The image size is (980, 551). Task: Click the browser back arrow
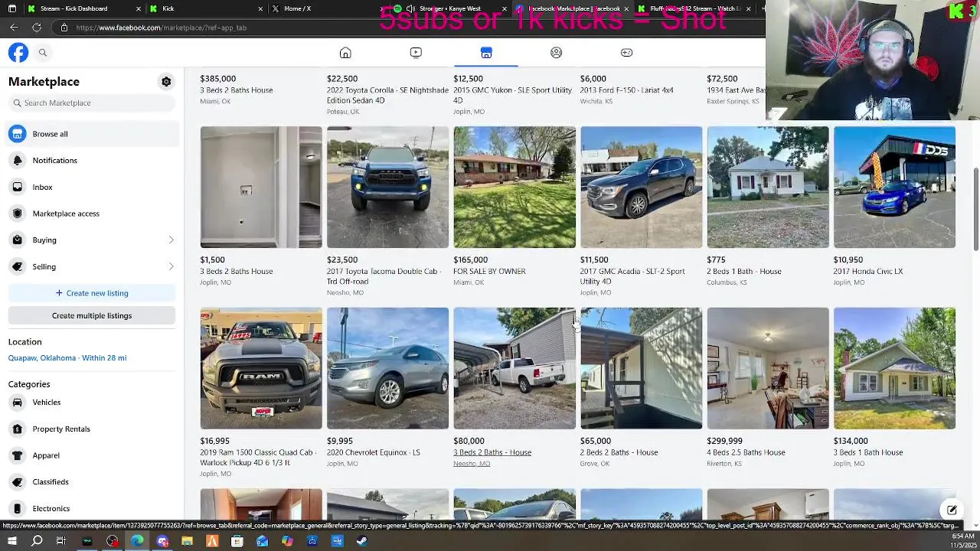14,28
